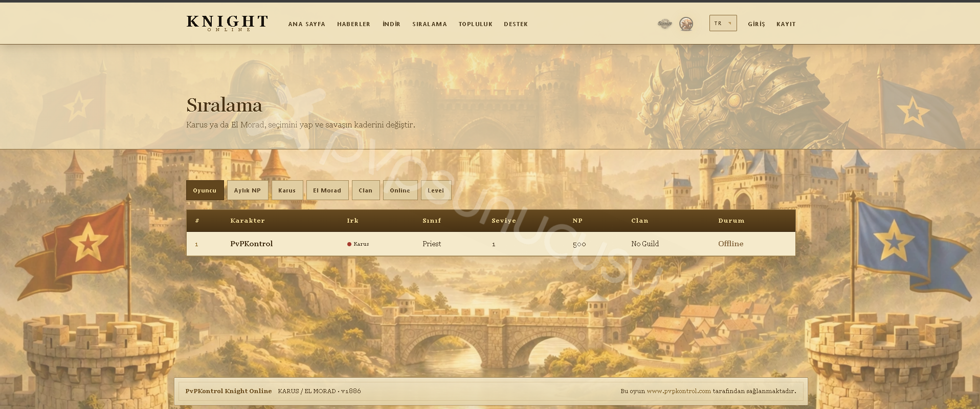This screenshot has height=409, width=980.
Task: Select the Oyuncu ranking tab
Action: click(205, 190)
